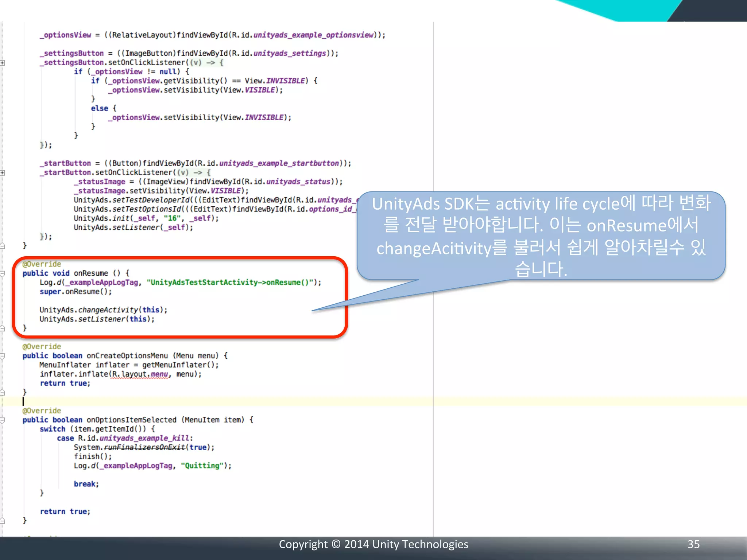This screenshot has width=747, height=560.
Task: Click the UnityAds.setListener(this) line
Action: 97,319
